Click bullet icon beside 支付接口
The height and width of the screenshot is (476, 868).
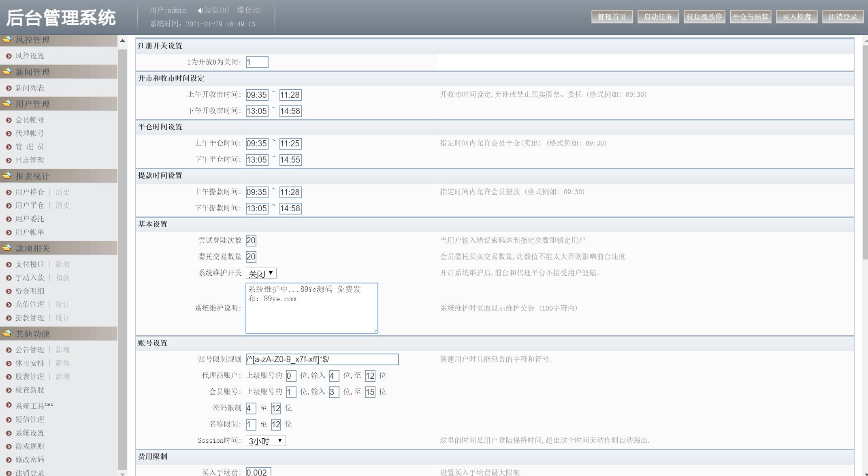[9, 264]
